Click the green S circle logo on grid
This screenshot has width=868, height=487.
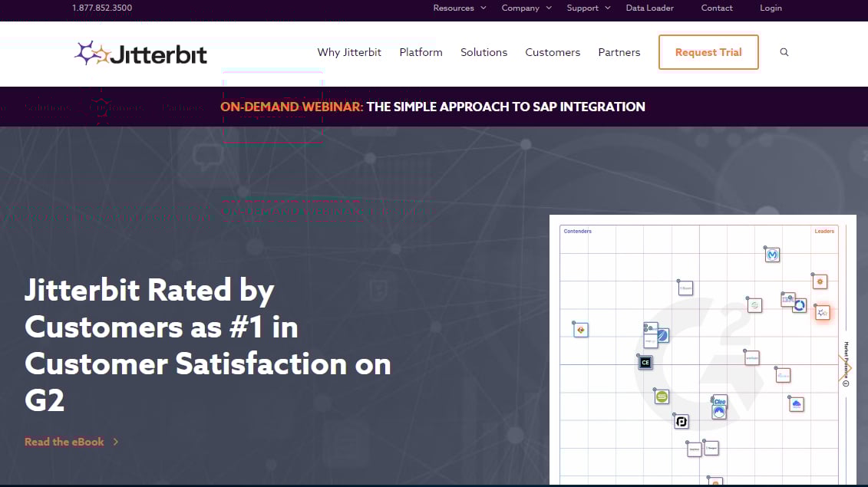tap(662, 397)
